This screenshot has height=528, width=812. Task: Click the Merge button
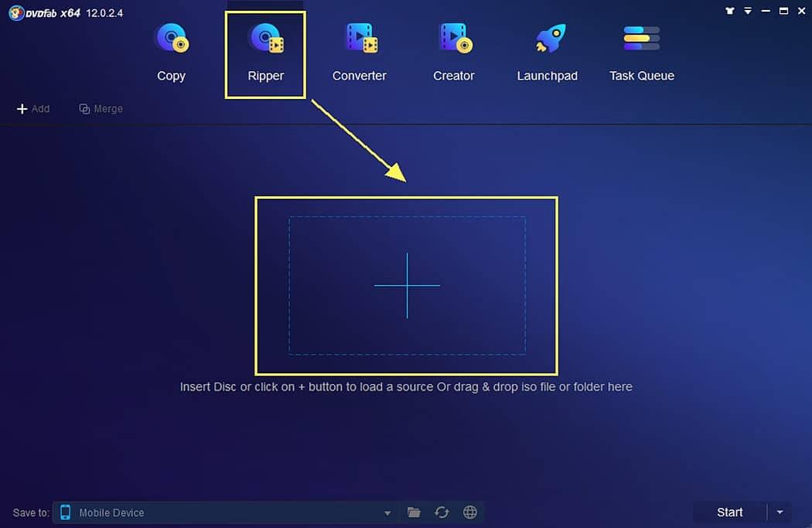[101, 109]
